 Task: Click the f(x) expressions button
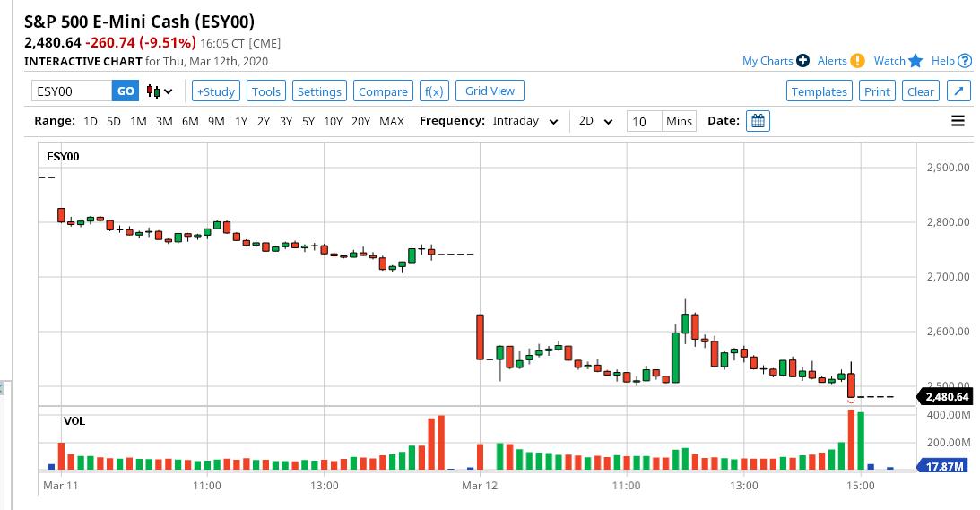click(x=434, y=91)
